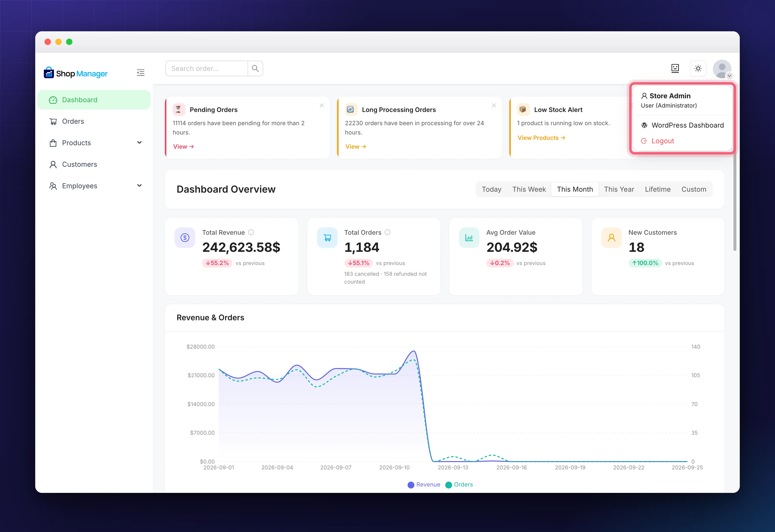The width and height of the screenshot is (775, 532).
Task: Click the Avg Order Value chart icon
Action: click(469, 238)
